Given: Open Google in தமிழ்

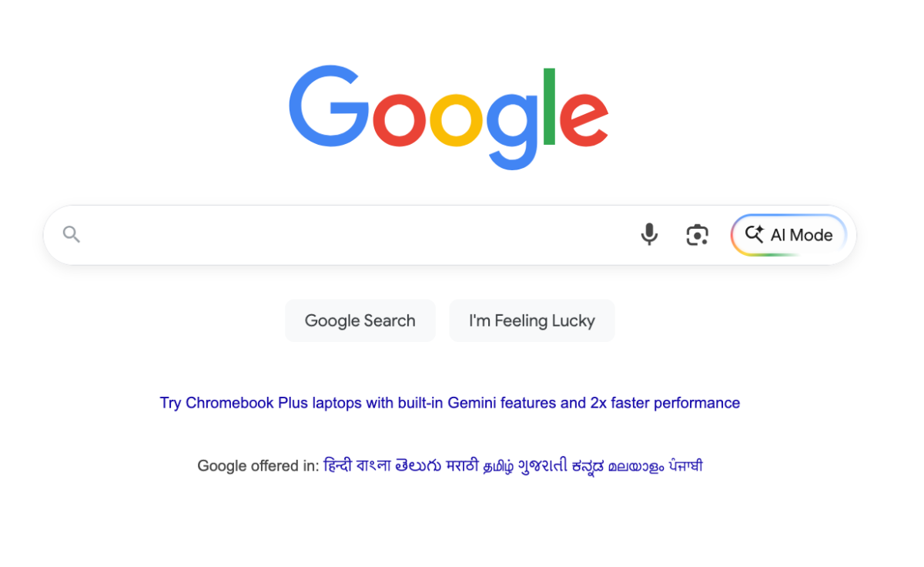Looking at the screenshot, I should pyautogui.click(x=500, y=465).
